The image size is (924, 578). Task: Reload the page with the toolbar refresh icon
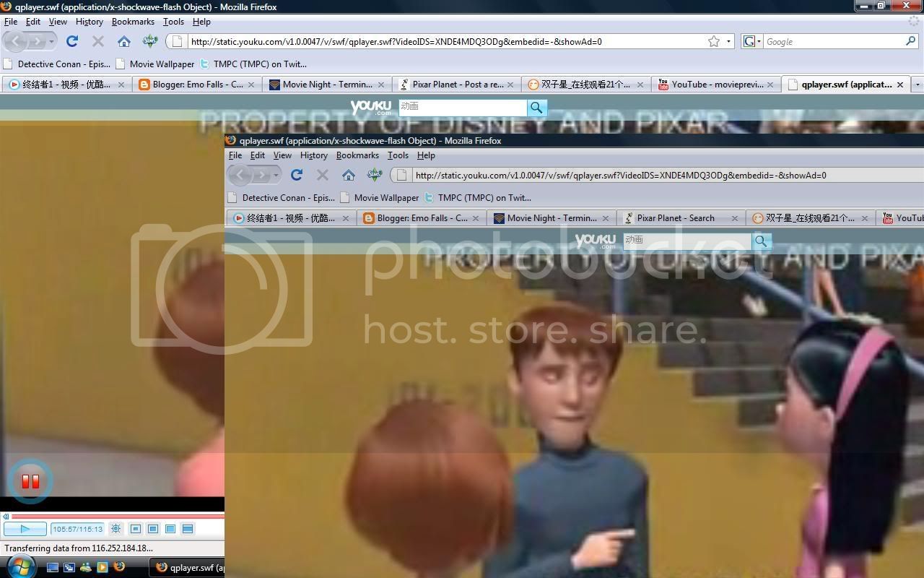click(x=72, y=41)
